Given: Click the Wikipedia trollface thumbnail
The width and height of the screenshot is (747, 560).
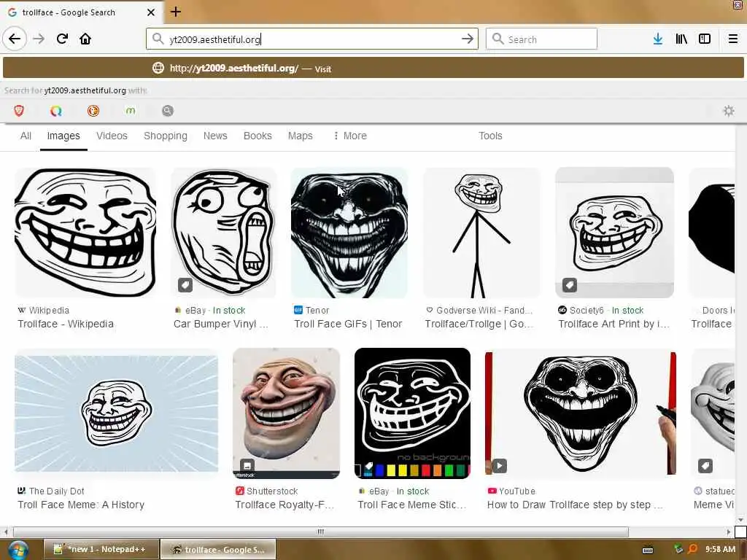Looking at the screenshot, I should click(x=85, y=233).
